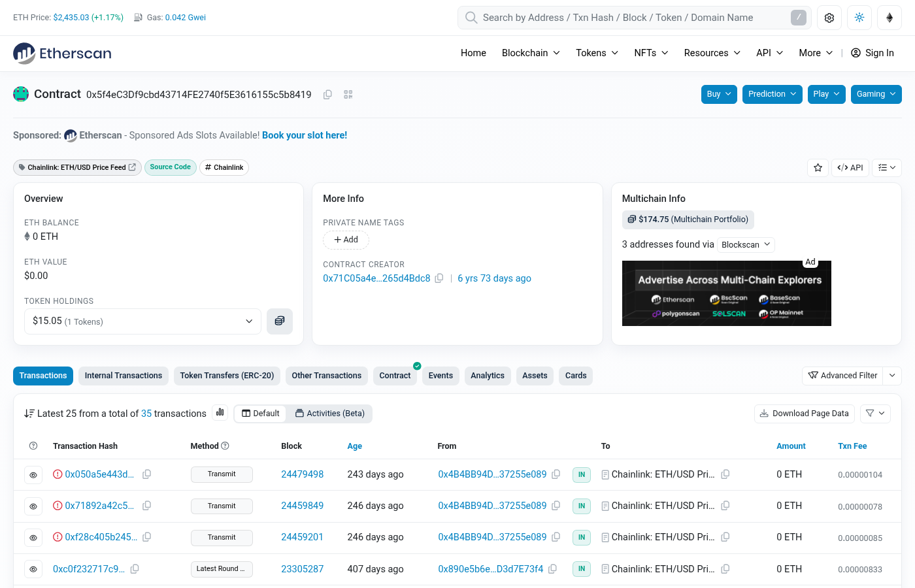
Task: Open the Chainlink ETH/USD Price Feed tag
Action: pyautogui.click(x=77, y=168)
